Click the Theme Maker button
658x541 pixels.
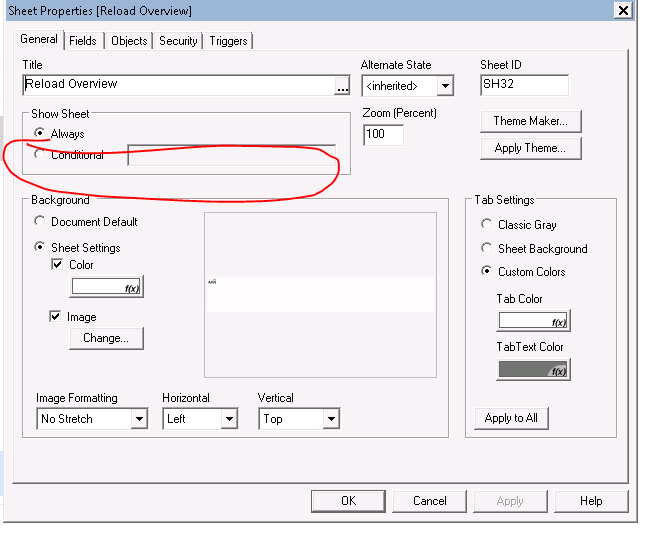point(530,121)
